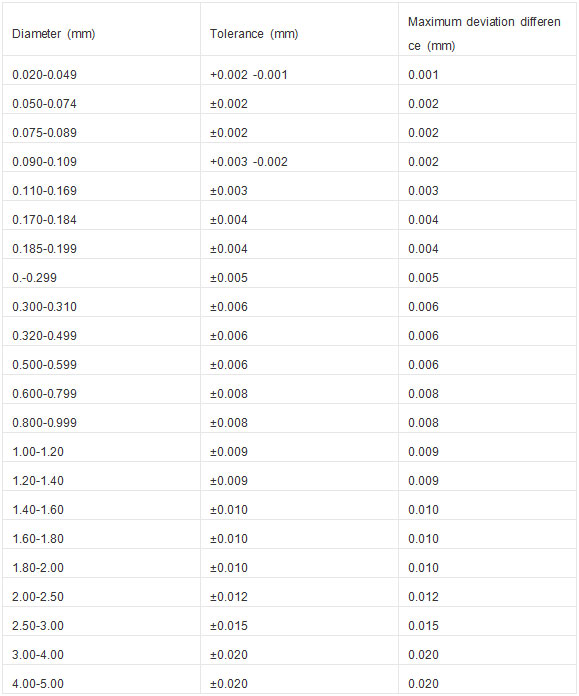
Task: Click the 0.300-0.310 diameter cell
Action: point(44,307)
